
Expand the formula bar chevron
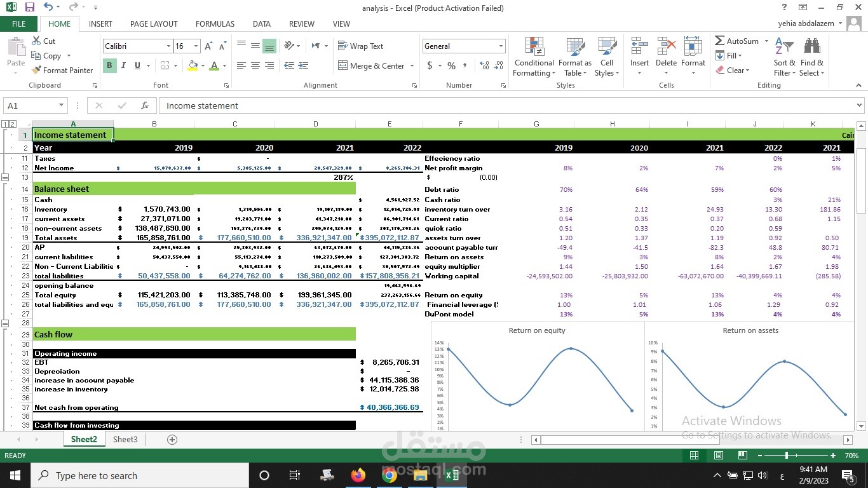pyautogui.click(x=859, y=105)
